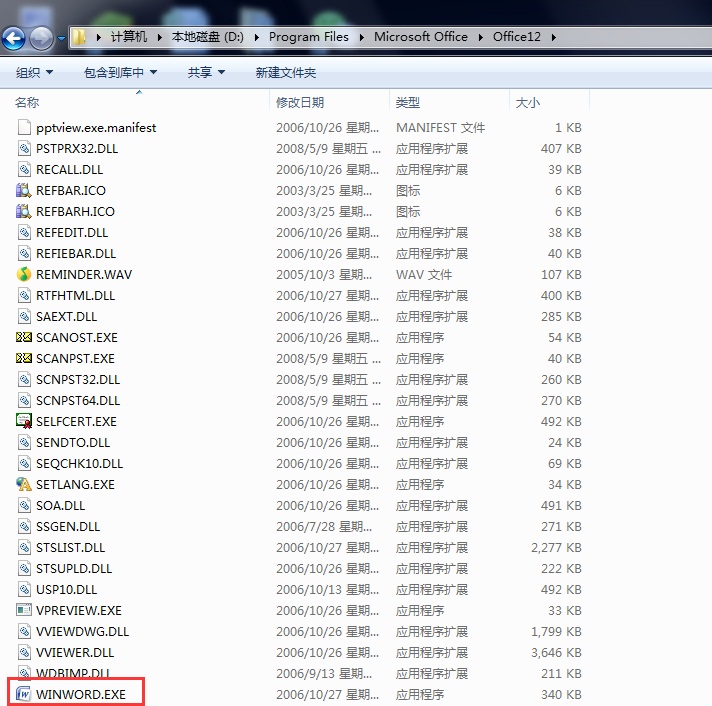Open the 组织 menu
This screenshot has height=706, width=712.
(35, 72)
